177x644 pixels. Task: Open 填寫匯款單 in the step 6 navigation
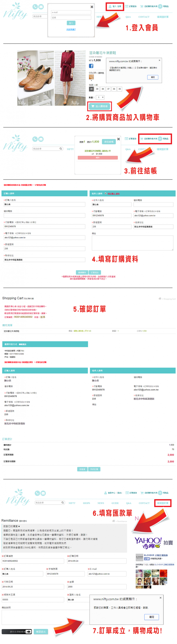pos(163,503)
